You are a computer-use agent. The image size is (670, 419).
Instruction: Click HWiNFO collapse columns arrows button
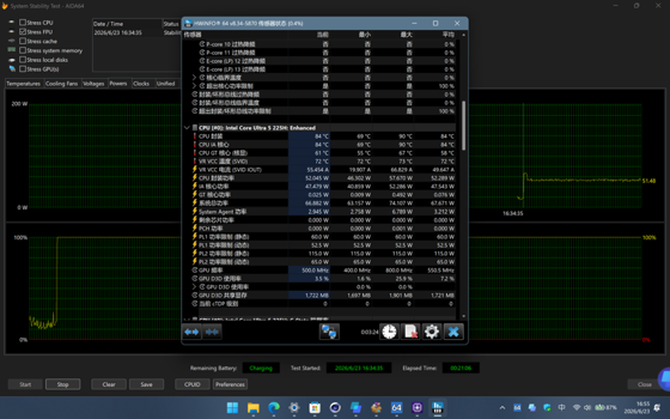coord(212,332)
